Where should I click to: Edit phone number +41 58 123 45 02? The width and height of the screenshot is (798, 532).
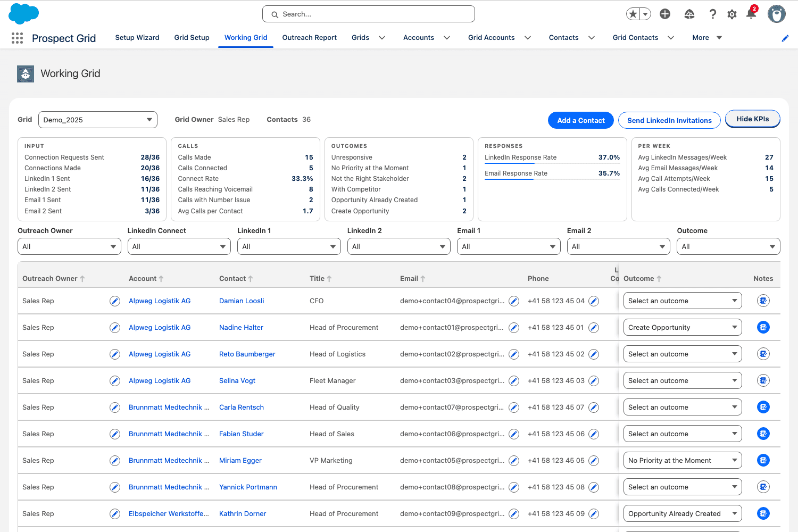(x=594, y=354)
